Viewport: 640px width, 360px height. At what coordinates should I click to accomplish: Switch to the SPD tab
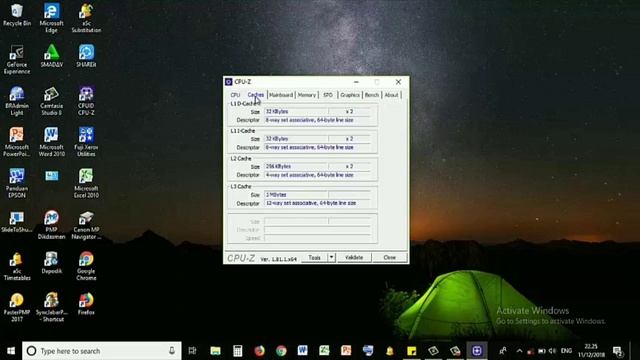click(x=328, y=95)
